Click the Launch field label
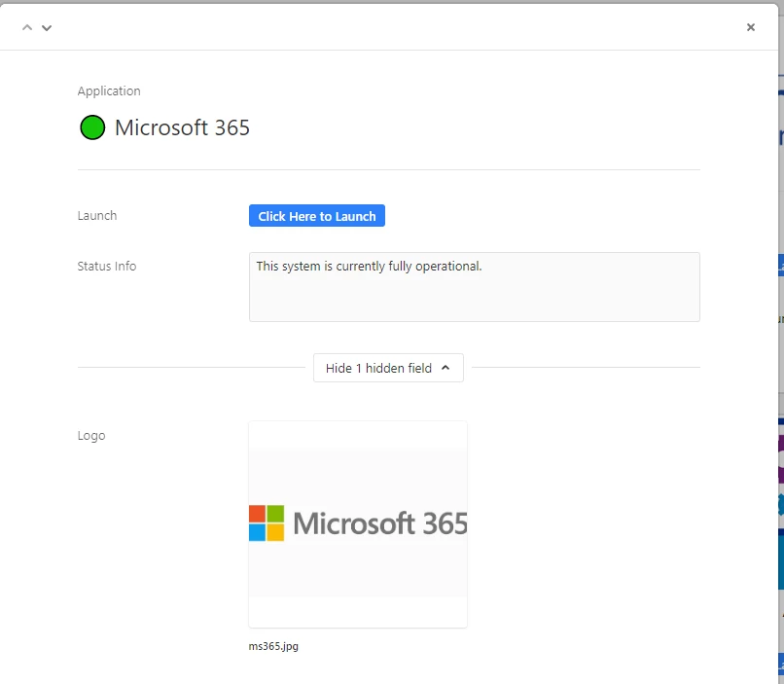The width and height of the screenshot is (784, 684). (97, 215)
